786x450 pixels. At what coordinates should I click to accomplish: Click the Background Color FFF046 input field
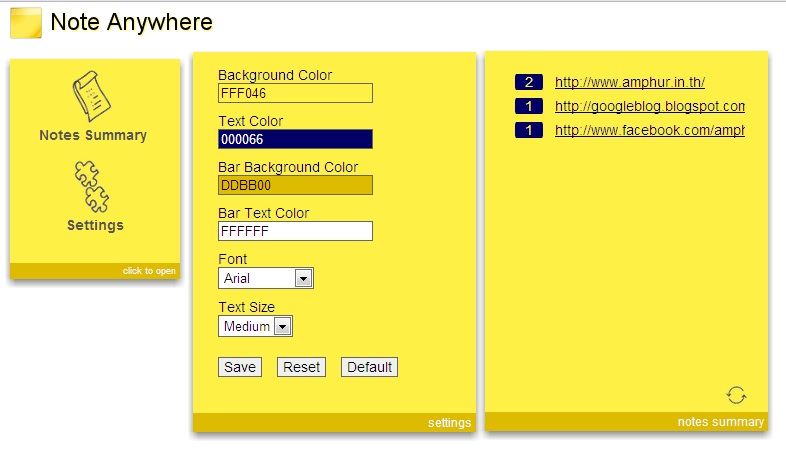click(x=295, y=93)
